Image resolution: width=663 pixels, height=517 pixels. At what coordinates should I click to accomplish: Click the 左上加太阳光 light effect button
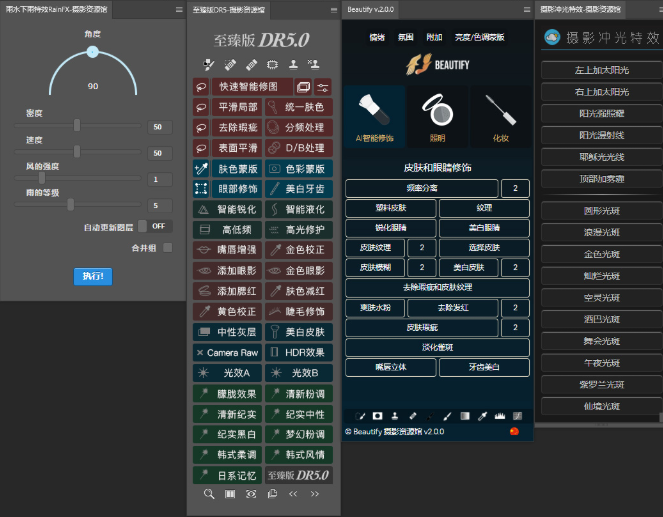point(602,70)
